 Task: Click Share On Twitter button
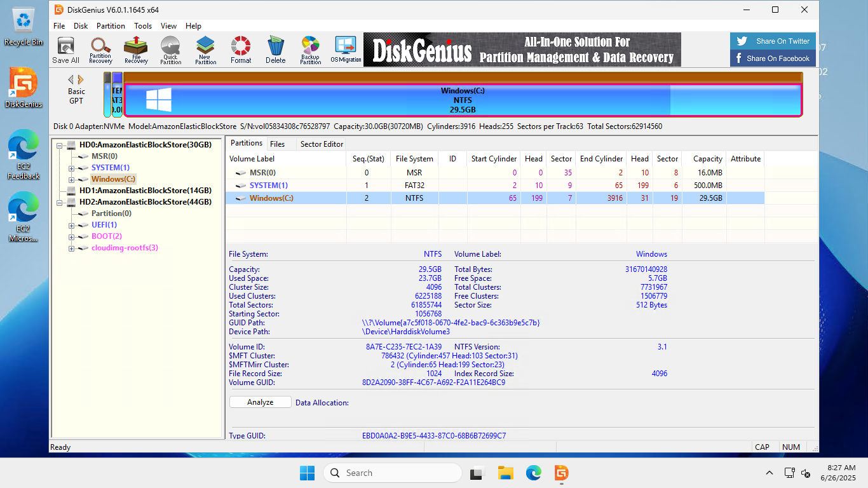(773, 41)
